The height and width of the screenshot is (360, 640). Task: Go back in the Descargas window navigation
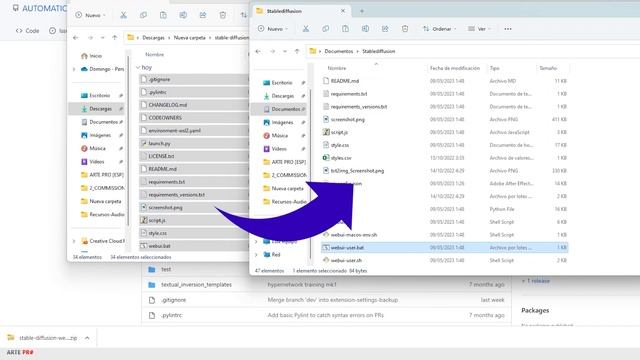[76, 38]
